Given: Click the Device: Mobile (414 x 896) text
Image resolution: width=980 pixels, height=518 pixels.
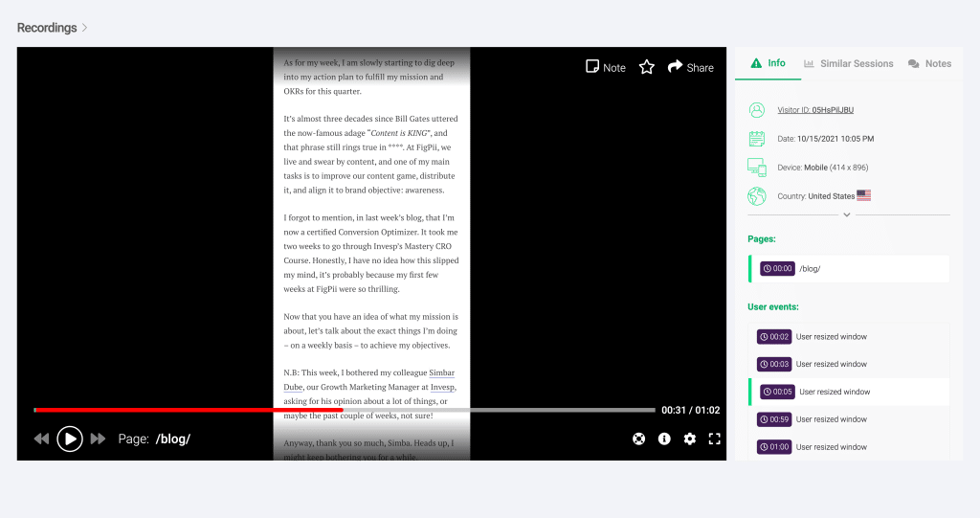Looking at the screenshot, I should point(822,168).
